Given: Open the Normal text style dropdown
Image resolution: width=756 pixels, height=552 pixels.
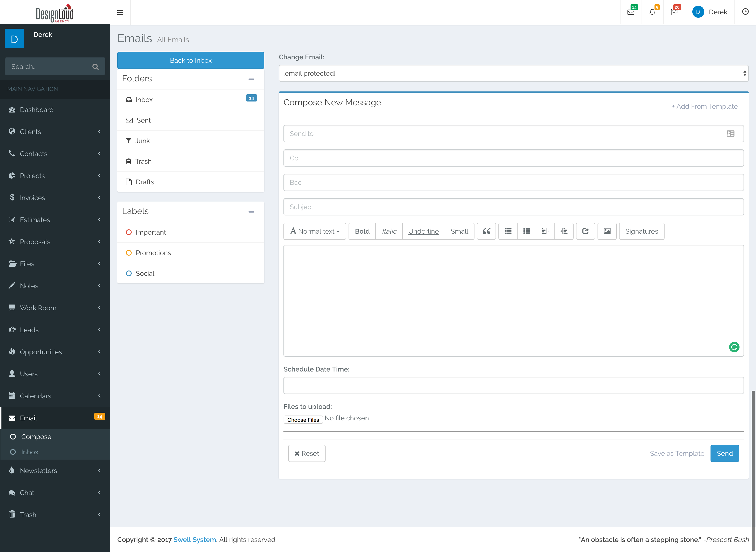Looking at the screenshot, I should point(314,231).
